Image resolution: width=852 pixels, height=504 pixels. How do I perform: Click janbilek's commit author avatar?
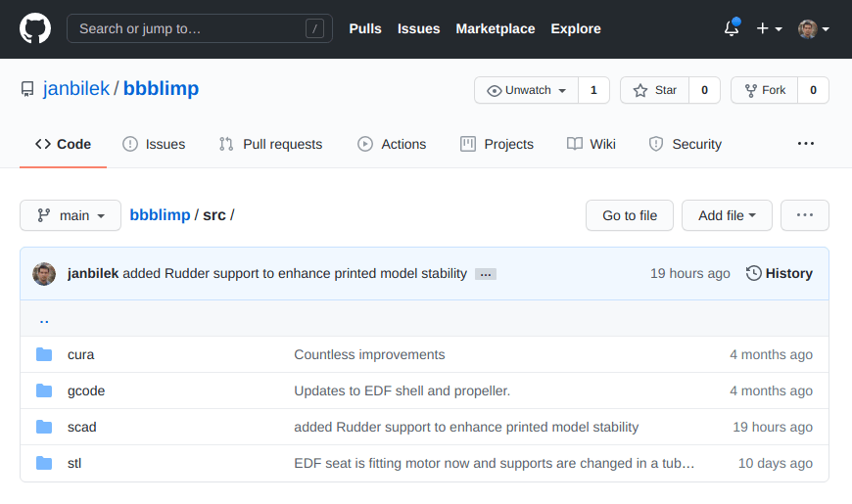[x=44, y=274]
